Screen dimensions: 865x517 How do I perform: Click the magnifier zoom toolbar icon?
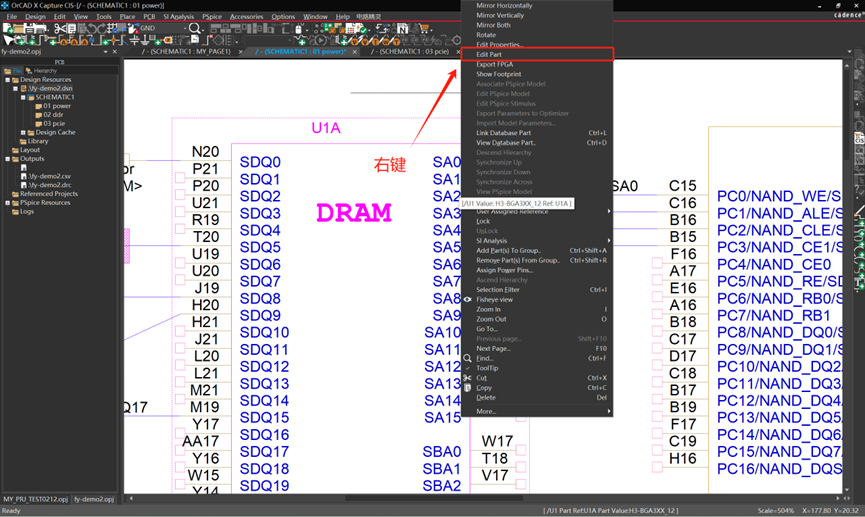point(194,28)
